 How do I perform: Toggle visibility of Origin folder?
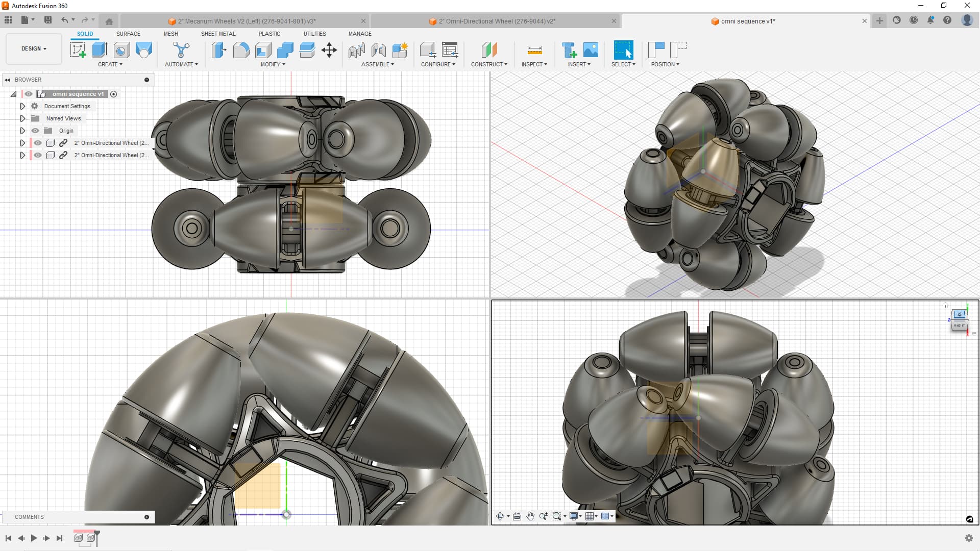click(35, 131)
